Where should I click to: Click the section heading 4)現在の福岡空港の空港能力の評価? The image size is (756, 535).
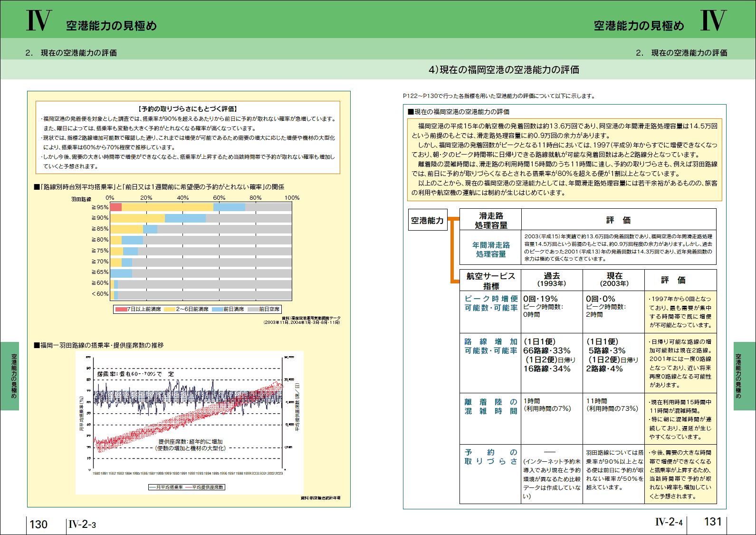pos(504,70)
